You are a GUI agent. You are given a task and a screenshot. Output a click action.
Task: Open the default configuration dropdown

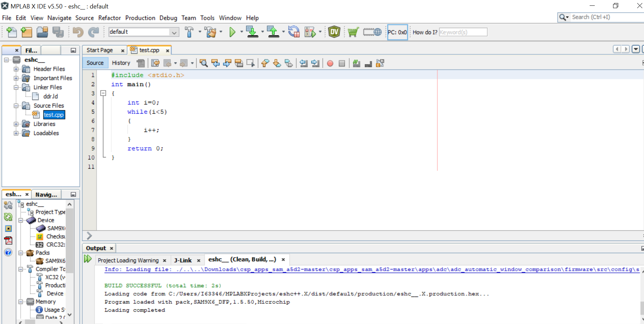point(174,32)
